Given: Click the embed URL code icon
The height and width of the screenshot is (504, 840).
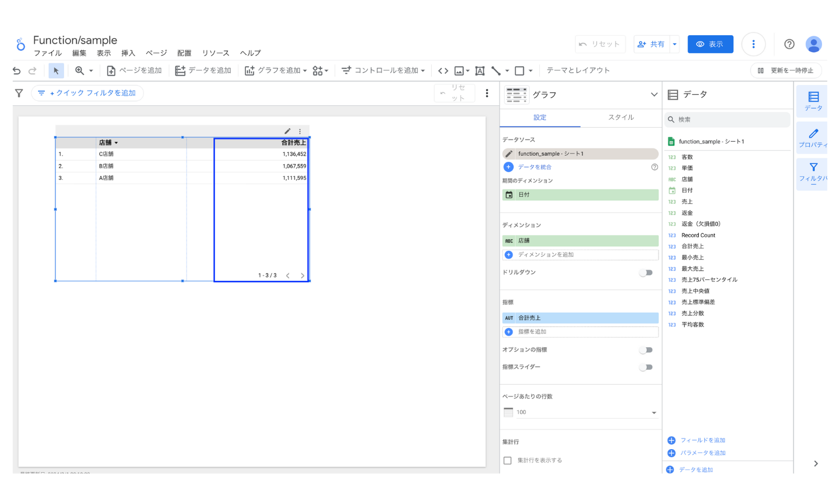Looking at the screenshot, I should click(443, 71).
